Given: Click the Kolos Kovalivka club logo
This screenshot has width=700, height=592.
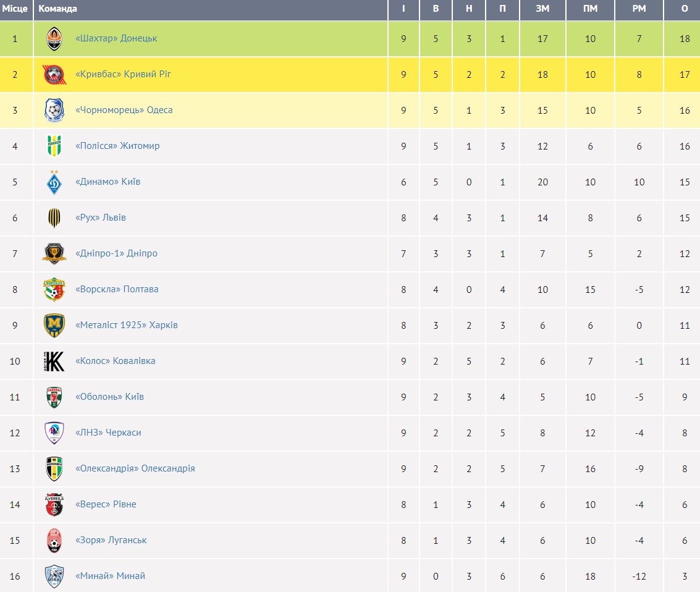Looking at the screenshot, I should pyautogui.click(x=54, y=362).
